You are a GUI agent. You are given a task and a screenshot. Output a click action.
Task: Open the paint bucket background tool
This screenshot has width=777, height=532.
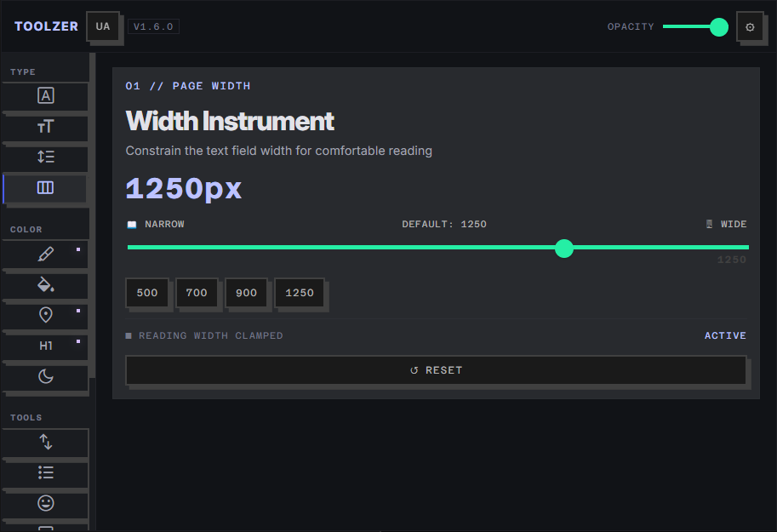click(x=45, y=286)
